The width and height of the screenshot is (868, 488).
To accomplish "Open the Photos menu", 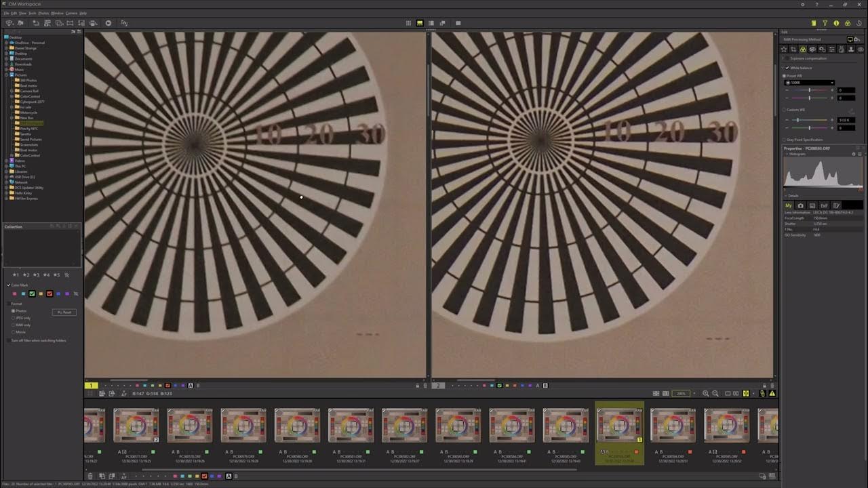I will [43, 13].
